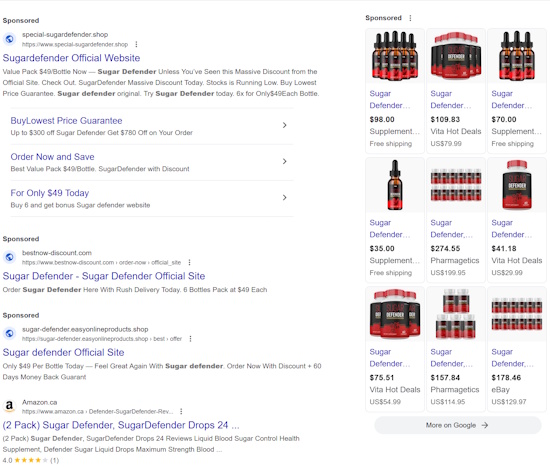Viewport: 550px width, 469px height.
Task: Click the US$54.99 price text
Action: (385, 402)
